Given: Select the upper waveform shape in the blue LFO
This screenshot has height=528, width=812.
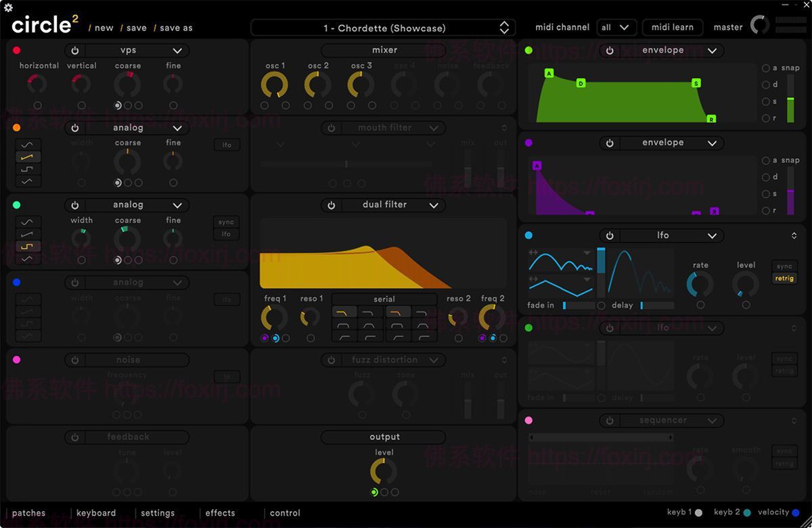Looking at the screenshot, I should pyautogui.click(x=560, y=258).
